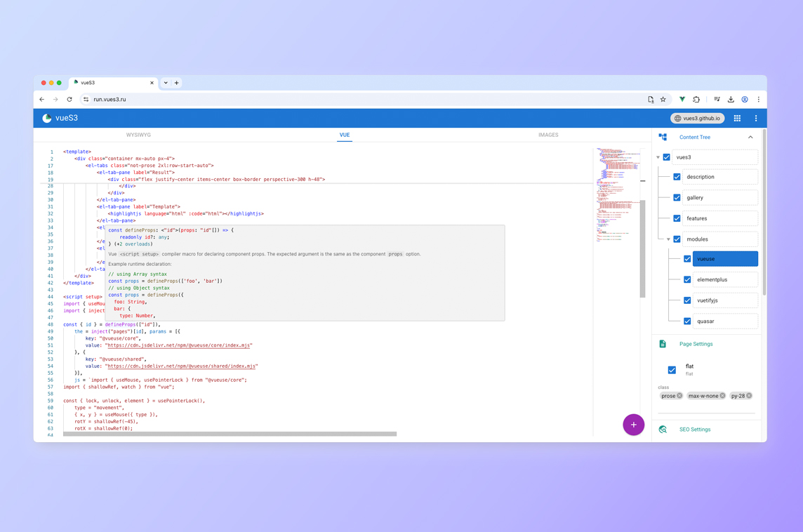Expand the Page Settings section header

pos(706,344)
